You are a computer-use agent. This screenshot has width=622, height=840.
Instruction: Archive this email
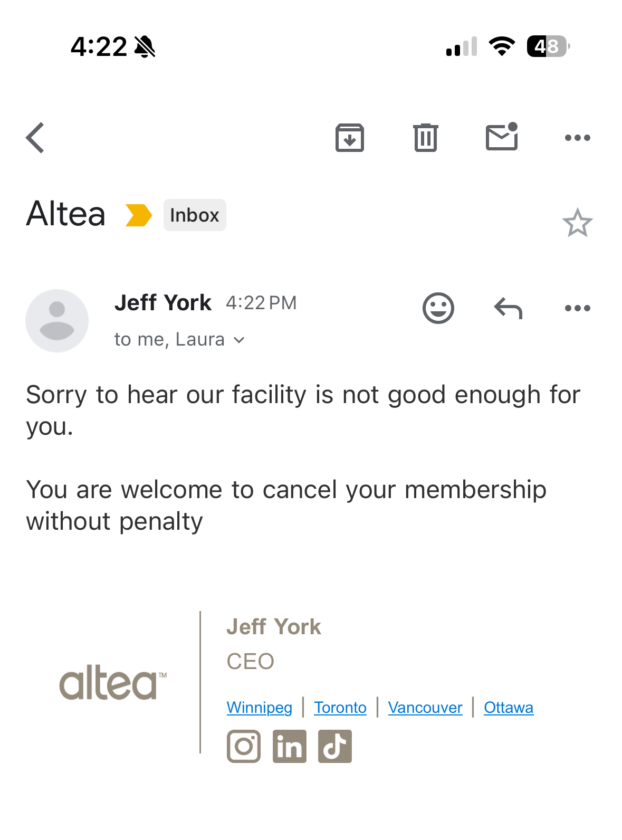(x=349, y=138)
